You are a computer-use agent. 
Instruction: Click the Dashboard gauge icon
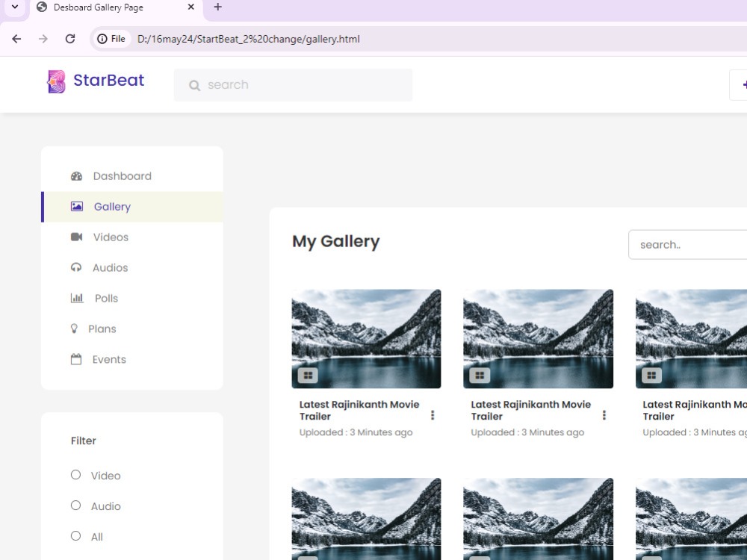pyautogui.click(x=76, y=176)
